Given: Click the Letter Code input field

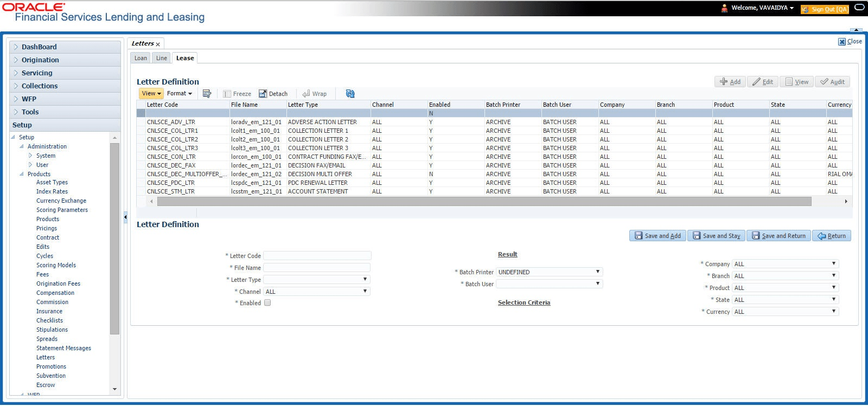Looking at the screenshot, I should pos(317,256).
